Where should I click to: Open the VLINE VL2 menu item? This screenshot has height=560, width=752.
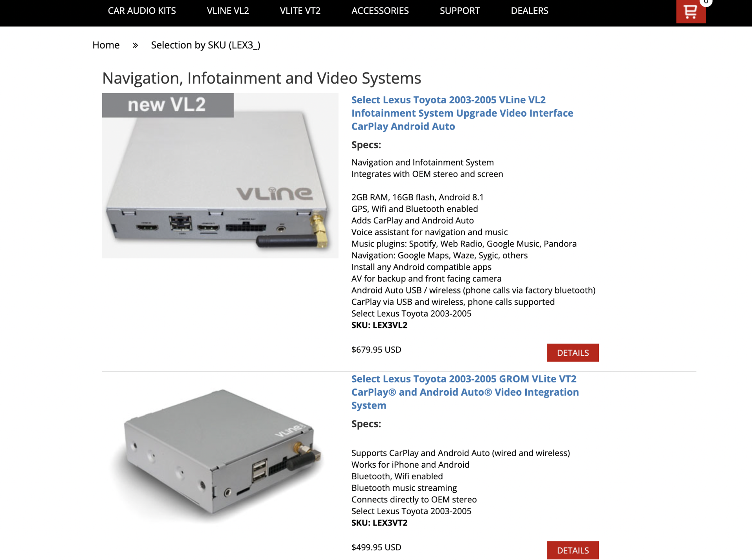pyautogui.click(x=228, y=11)
